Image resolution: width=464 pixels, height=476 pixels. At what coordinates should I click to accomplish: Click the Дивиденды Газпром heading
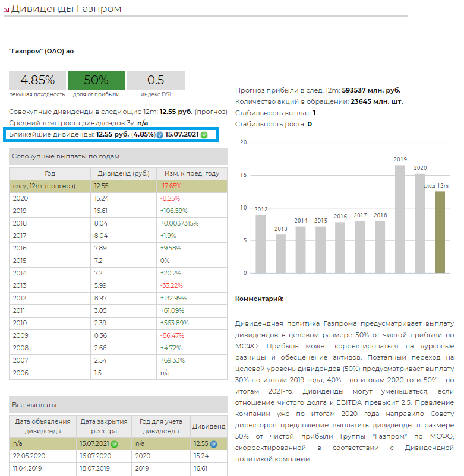click(x=66, y=8)
